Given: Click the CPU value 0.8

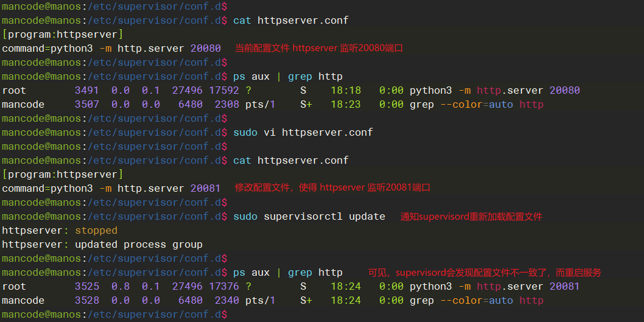Looking at the screenshot, I should coord(120,286).
